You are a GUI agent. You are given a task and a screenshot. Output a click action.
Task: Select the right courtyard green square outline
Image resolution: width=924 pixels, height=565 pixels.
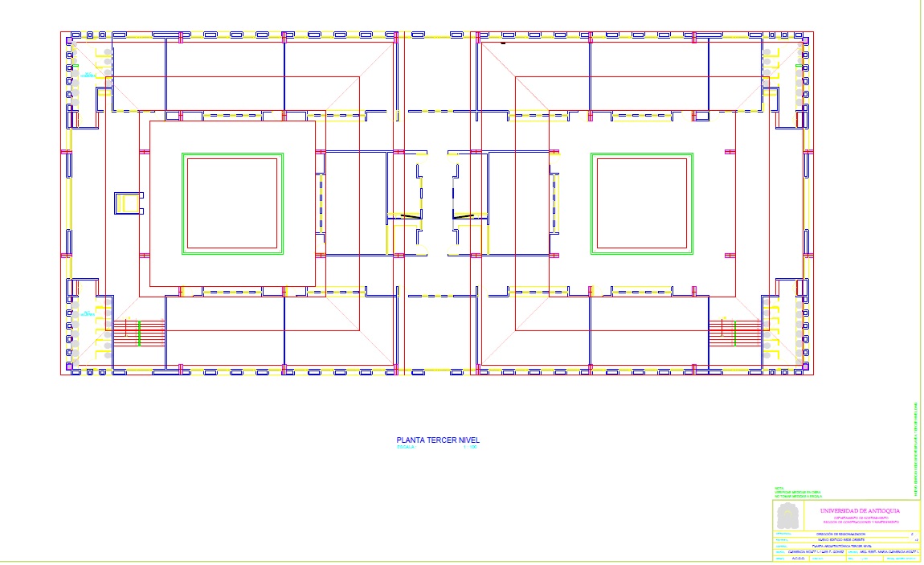point(642,154)
